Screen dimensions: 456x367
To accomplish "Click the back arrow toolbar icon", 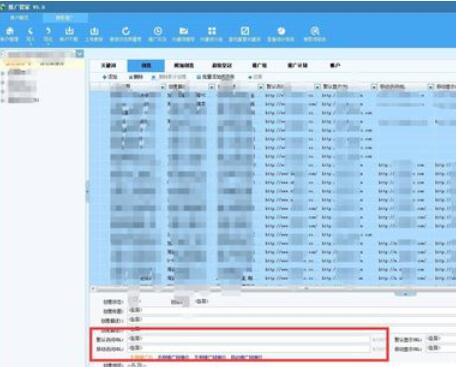I will click(30, 31).
